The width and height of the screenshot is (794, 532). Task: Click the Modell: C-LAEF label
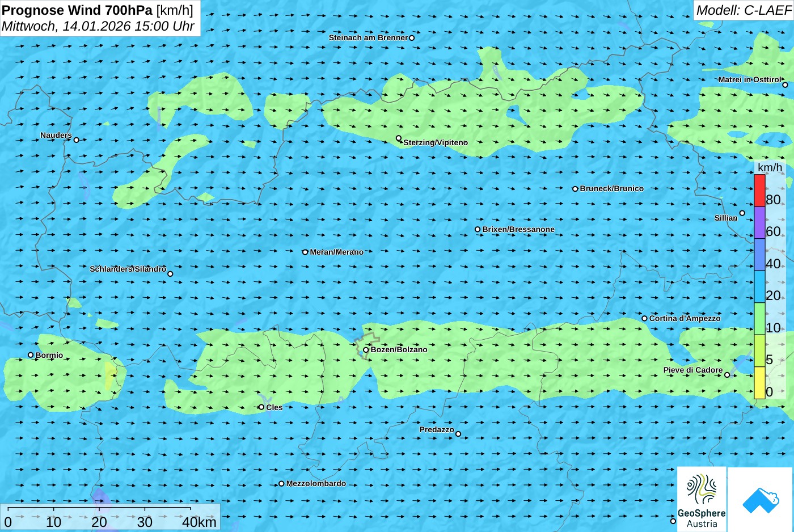(744, 10)
